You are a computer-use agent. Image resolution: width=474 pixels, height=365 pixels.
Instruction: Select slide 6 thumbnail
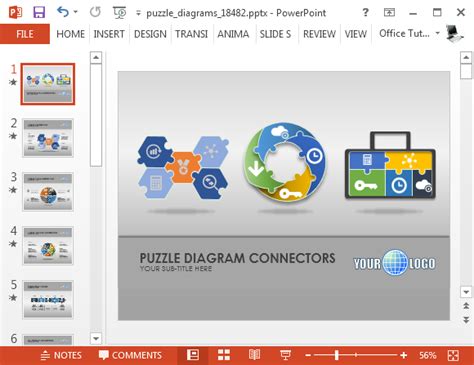pos(48,339)
